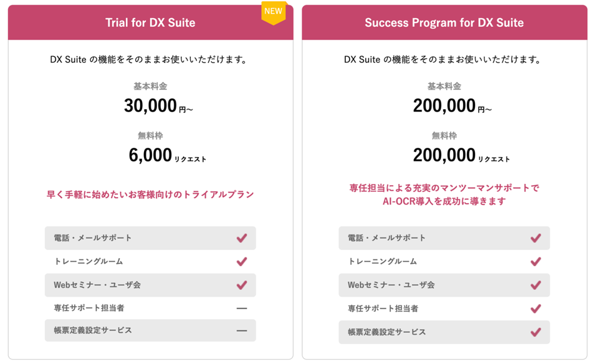The image size is (599, 364).
Task: Click the AI-OCR導入 pink tagline text
Action: (444, 201)
